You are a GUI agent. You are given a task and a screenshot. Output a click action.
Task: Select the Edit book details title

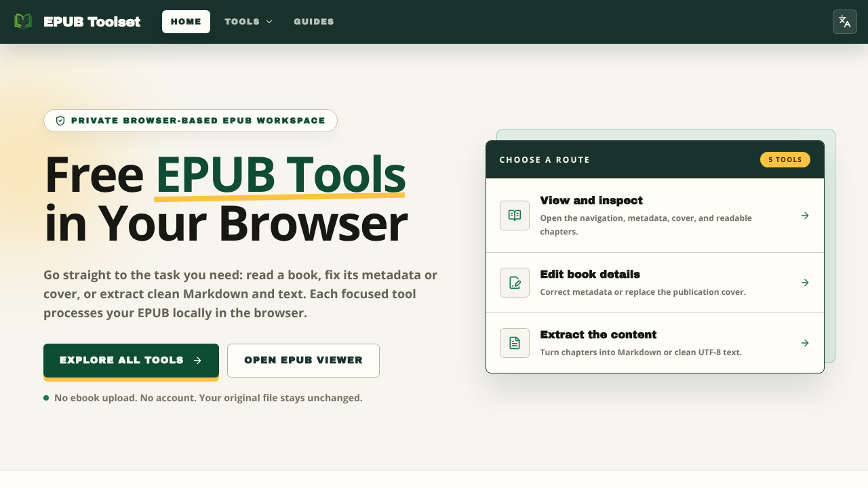(x=590, y=274)
